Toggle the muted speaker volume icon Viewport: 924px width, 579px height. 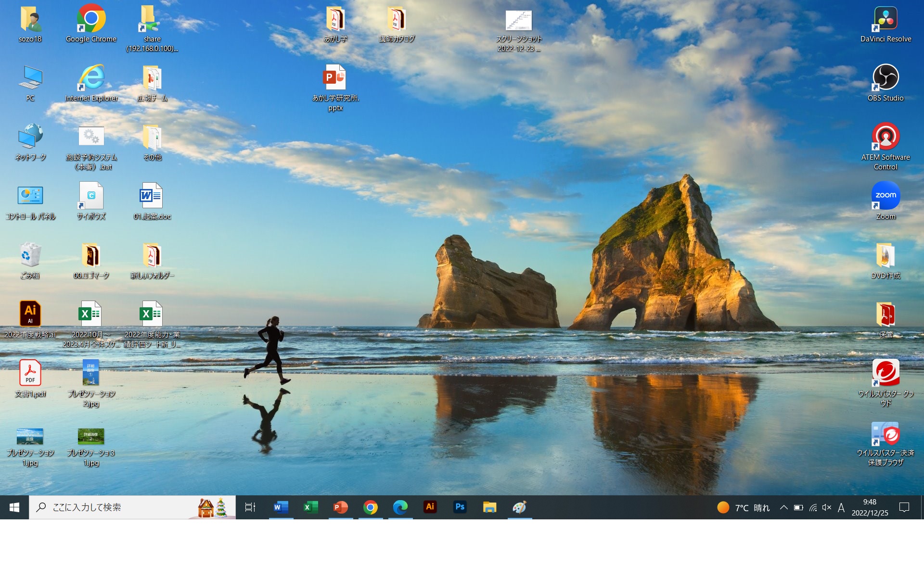[x=827, y=507]
